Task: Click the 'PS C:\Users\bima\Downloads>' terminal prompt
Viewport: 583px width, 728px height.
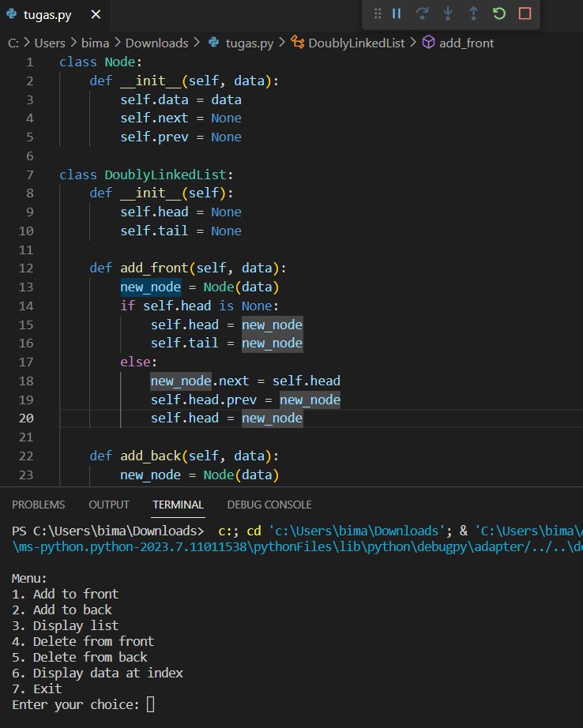Action: coord(107,531)
